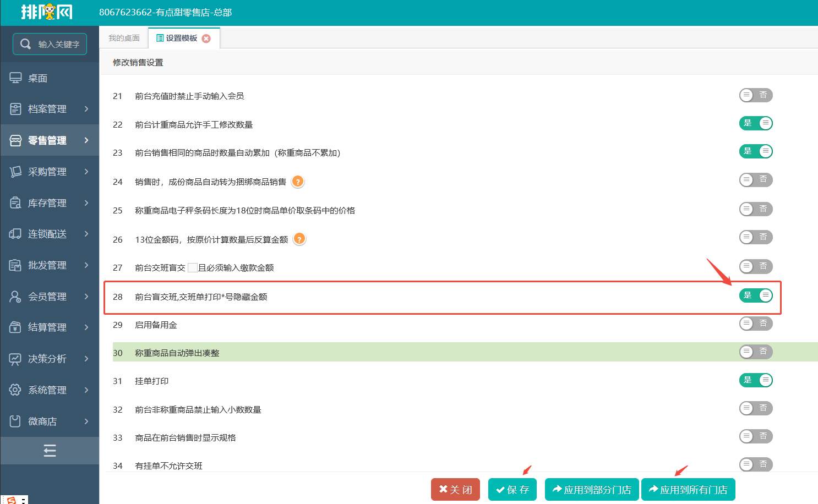The image size is (818, 504).
Task: Toggle setting 22 前台计重商品允许手工修改数量
Action: 756,123
